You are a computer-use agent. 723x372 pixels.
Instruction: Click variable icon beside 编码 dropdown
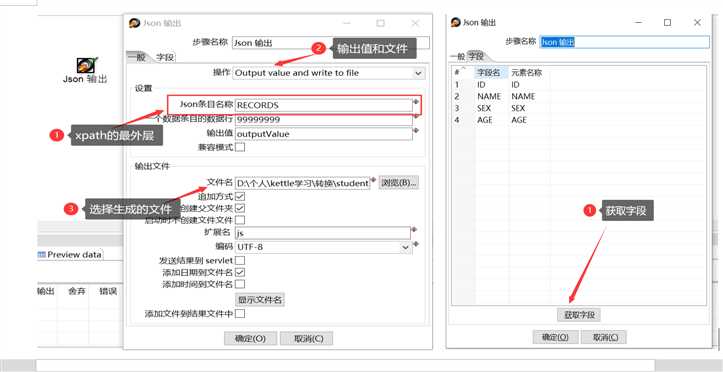[416, 244]
